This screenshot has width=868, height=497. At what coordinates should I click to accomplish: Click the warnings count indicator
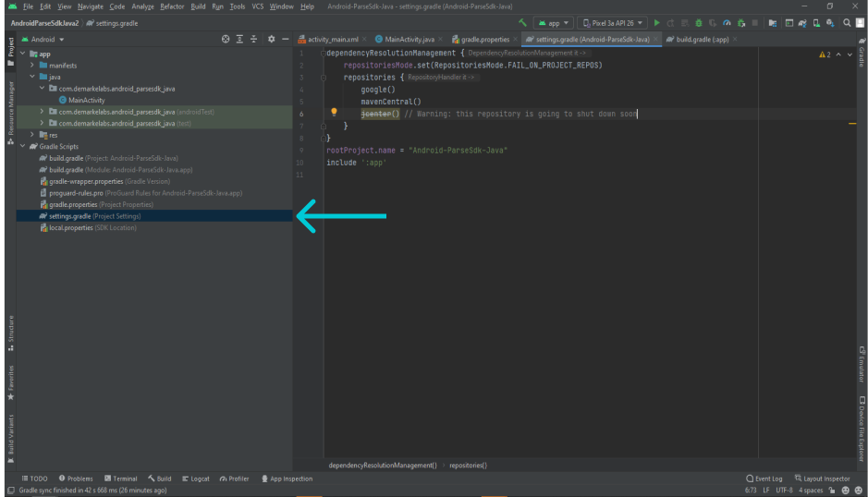(x=825, y=55)
